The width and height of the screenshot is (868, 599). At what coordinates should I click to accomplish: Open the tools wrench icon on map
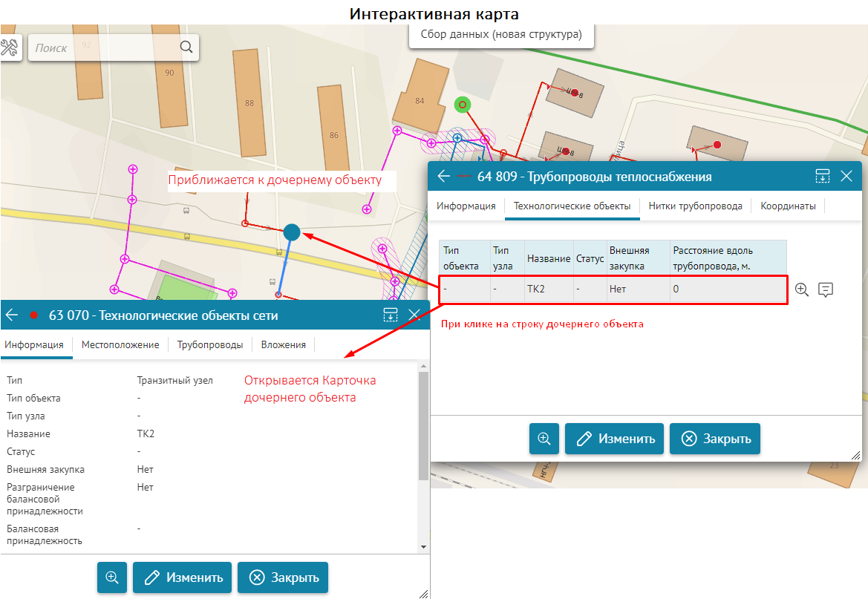pos(10,48)
